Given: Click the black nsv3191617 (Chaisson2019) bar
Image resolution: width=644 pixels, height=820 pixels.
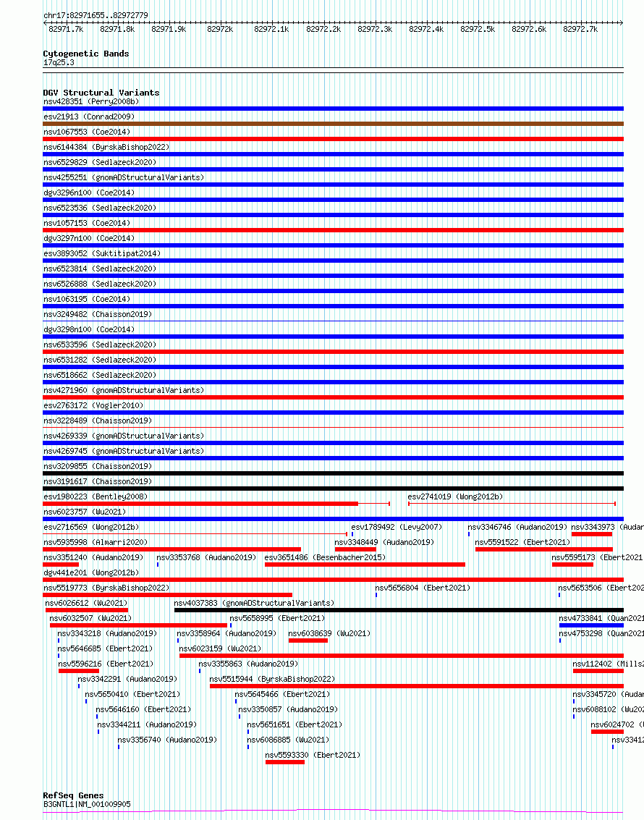Looking at the screenshot, I should (333, 489).
